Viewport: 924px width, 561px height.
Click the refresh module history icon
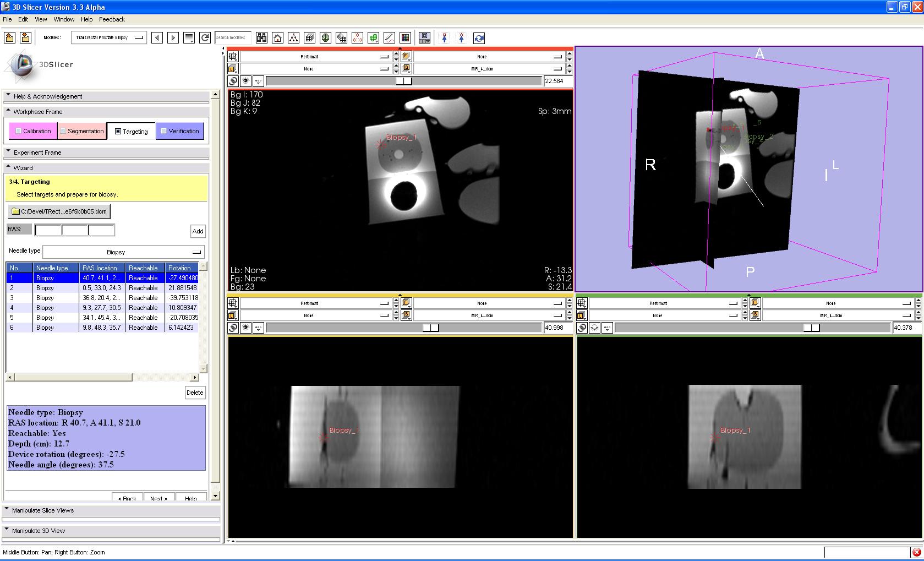coord(205,38)
